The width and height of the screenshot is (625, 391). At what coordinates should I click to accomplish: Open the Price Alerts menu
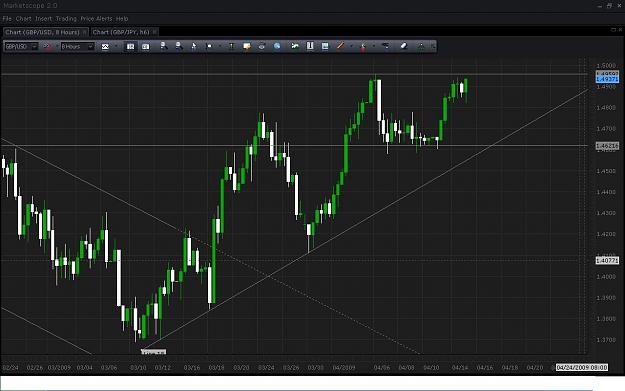click(96, 19)
